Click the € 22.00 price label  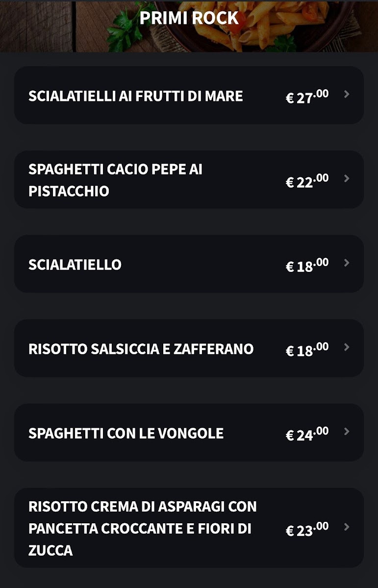(307, 180)
